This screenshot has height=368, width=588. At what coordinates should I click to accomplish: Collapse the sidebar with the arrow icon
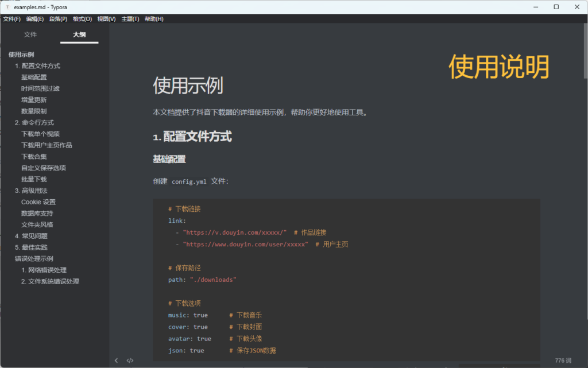point(116,361)
